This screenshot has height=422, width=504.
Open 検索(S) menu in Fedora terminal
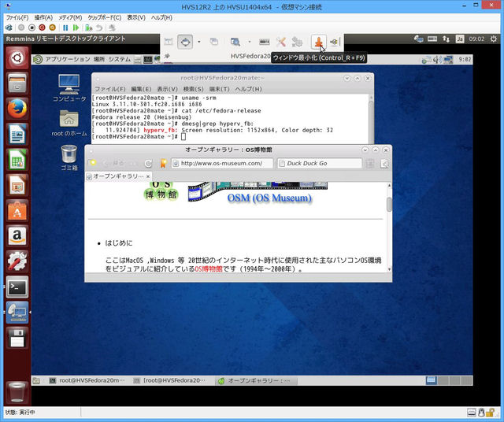(193, 89)
